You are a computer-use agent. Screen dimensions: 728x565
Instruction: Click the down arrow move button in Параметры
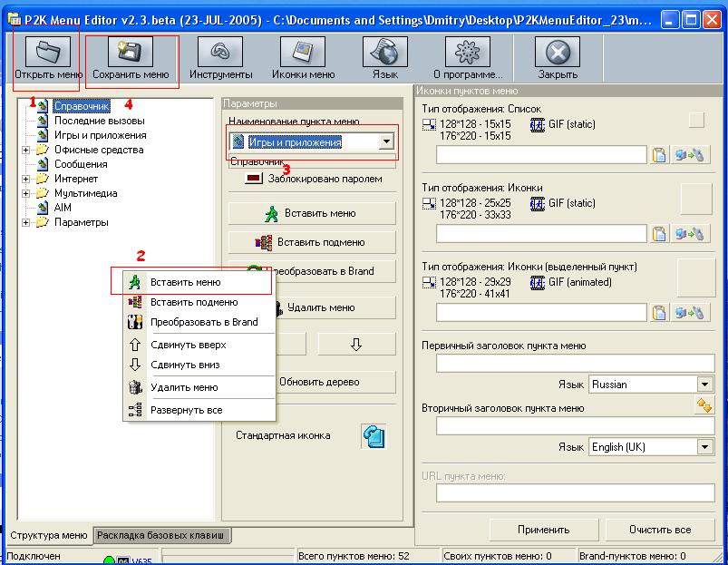(x=356, y=344)
